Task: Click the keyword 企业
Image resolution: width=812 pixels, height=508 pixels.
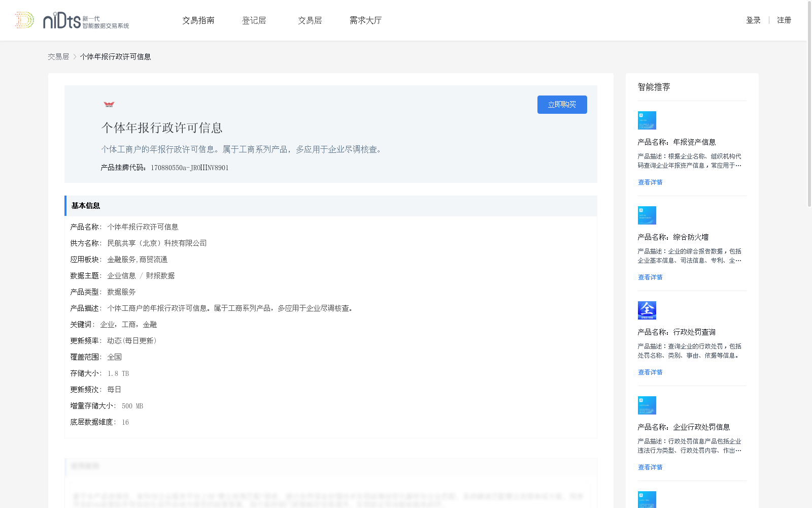Action: pos(107,325)
